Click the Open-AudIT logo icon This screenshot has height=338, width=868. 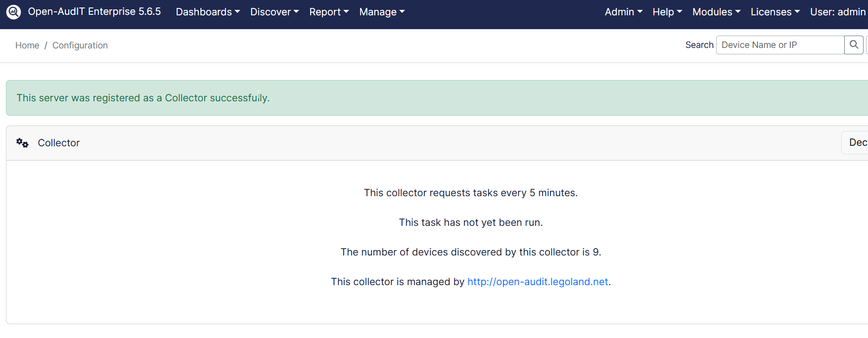(x=13, y=12)
